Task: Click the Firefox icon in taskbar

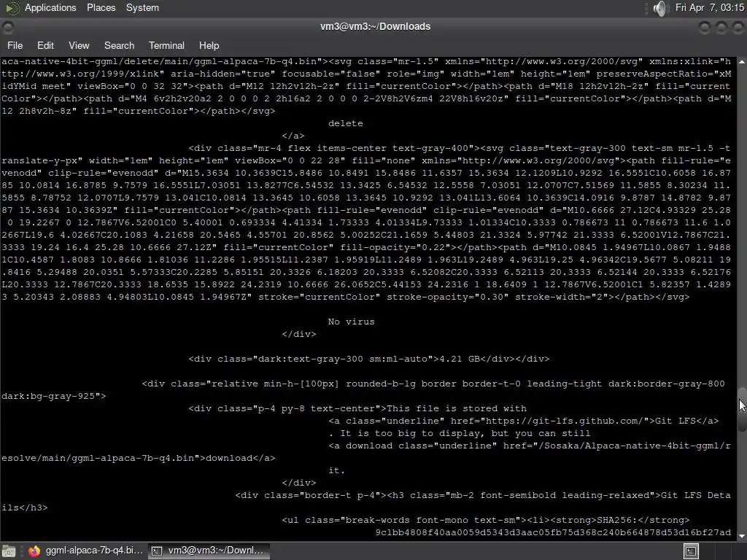Action: point(34,551)
